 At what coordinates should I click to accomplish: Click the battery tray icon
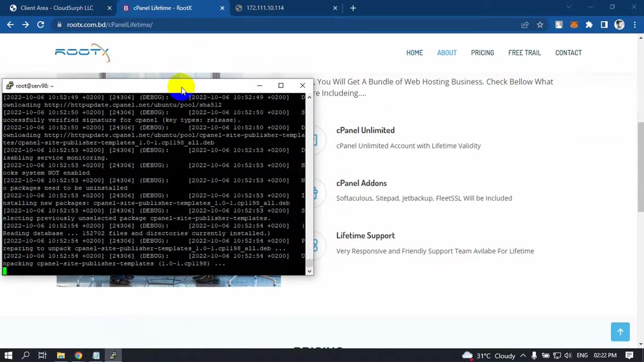(545, 355)
